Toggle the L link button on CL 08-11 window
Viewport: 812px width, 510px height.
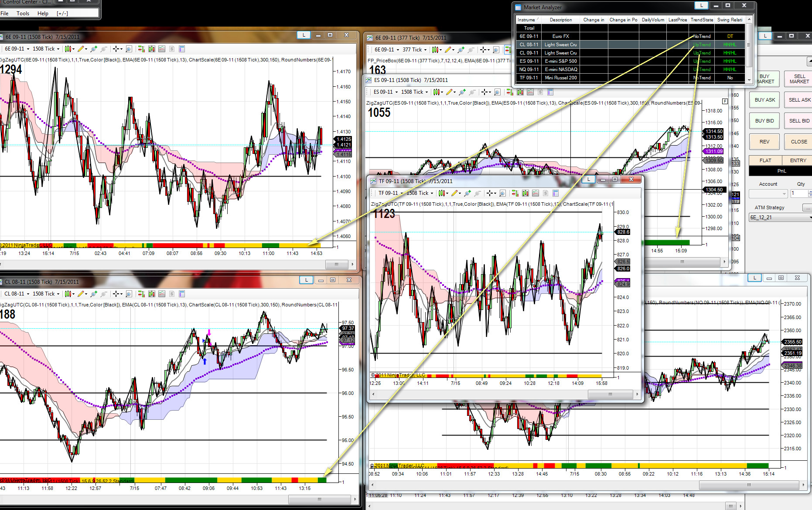[x=306, y=280]
